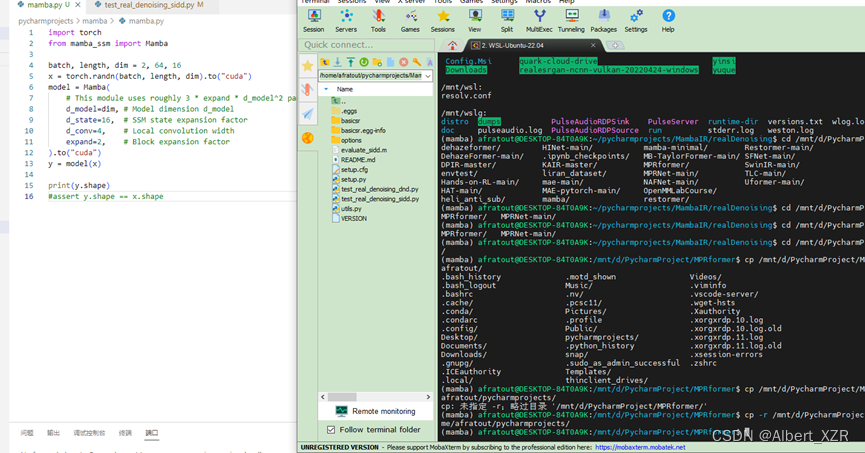This screenshot has width=865, height=453.
Task: Click the first tab in the VS Code bottom panel
Action: [27, 433]
